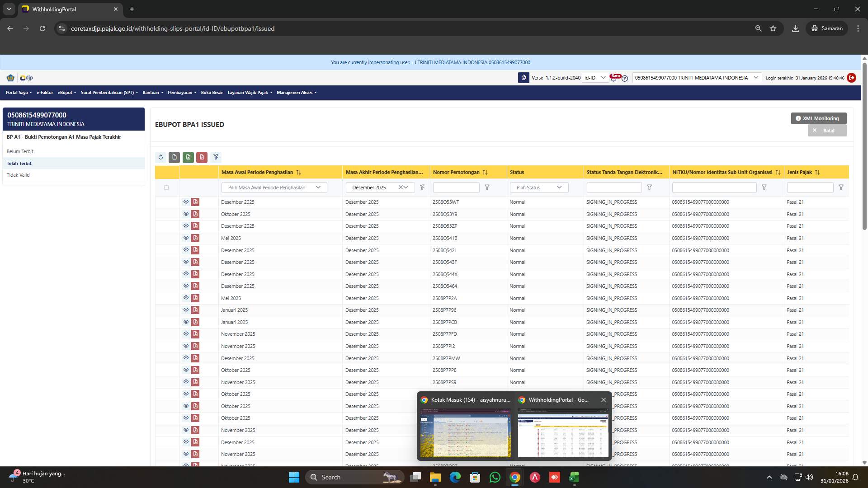Image resolution: width=868 pixels, height=488 pixels.
Task: Export the list to Excel
Action: [x=188, y=157]
